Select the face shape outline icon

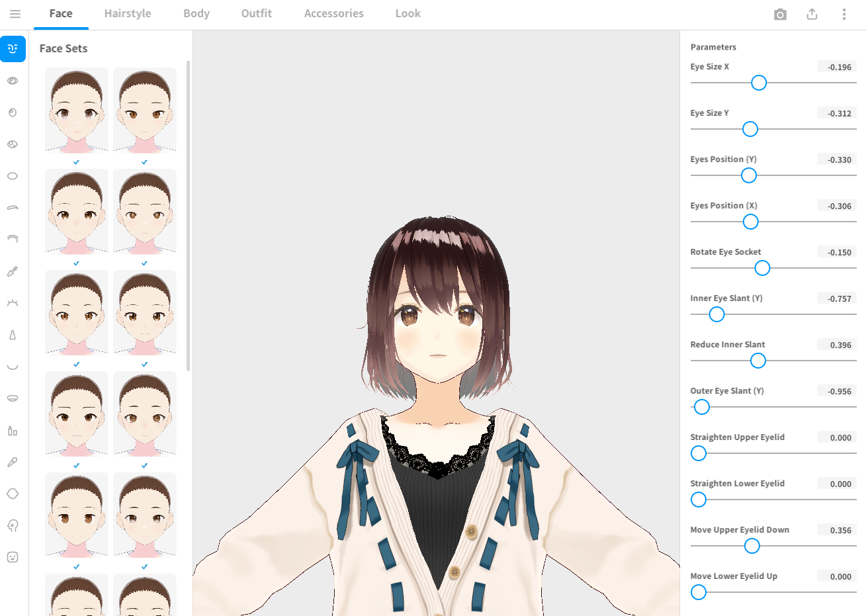[x=13, y=494]
